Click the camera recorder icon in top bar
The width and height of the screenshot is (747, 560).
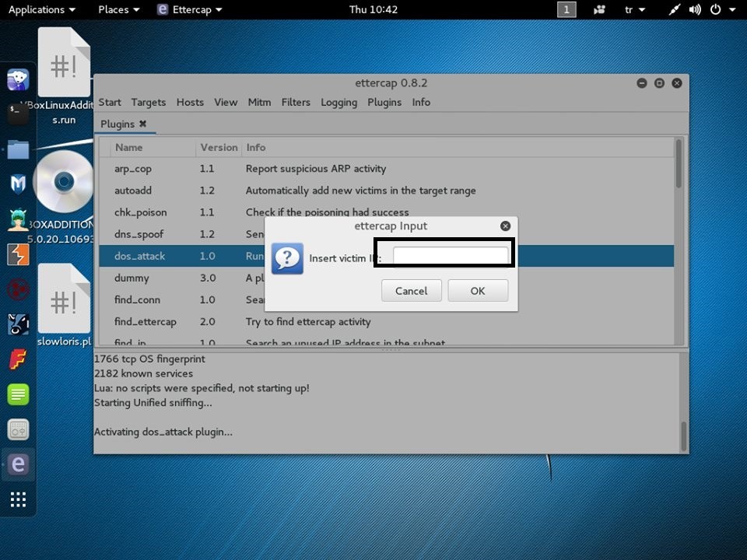tap(599, 9)
